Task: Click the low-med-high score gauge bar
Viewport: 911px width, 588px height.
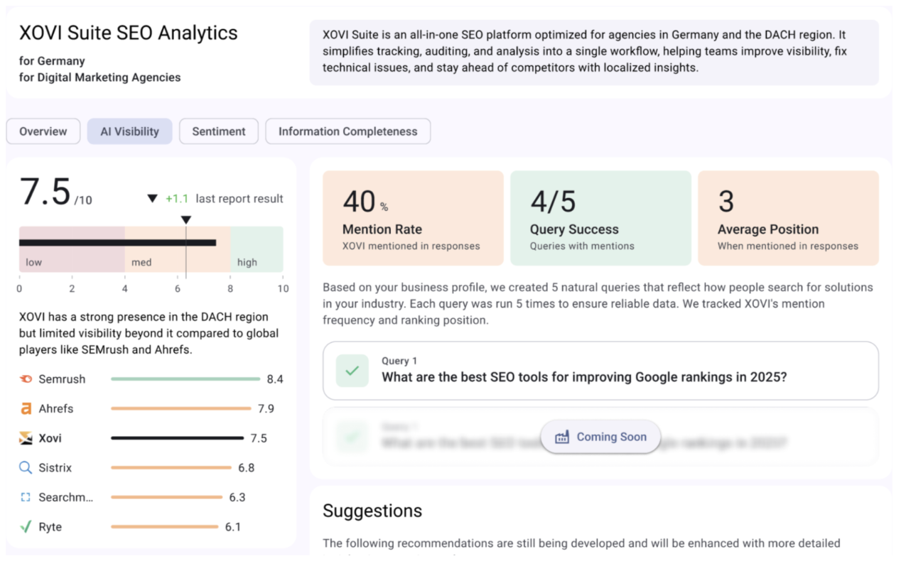Action: pos(151,249)
